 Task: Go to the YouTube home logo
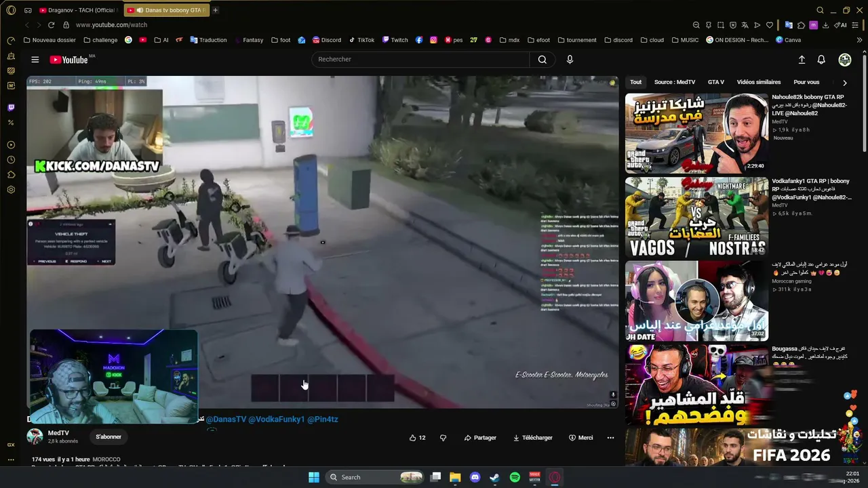tap(68, 60)
